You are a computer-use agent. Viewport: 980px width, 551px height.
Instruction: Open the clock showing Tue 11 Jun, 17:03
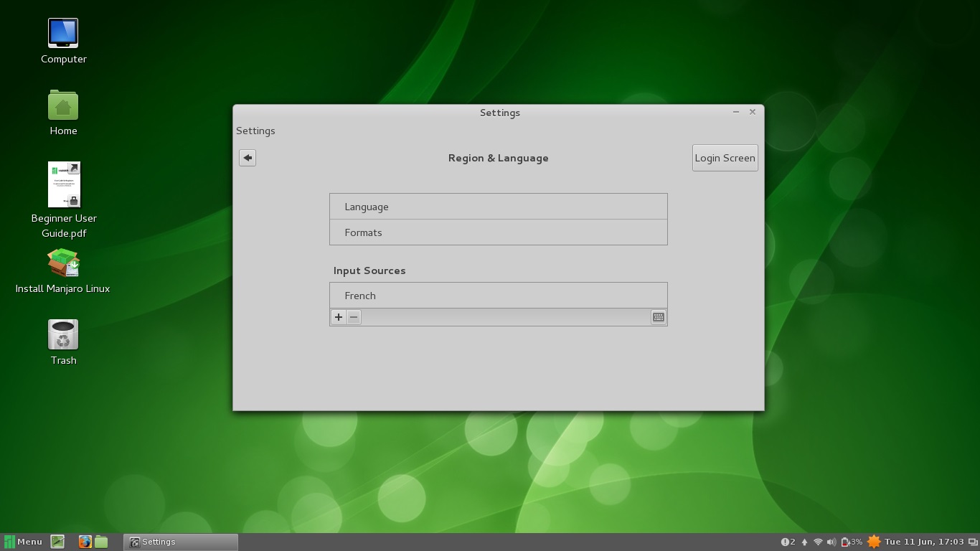924,542
